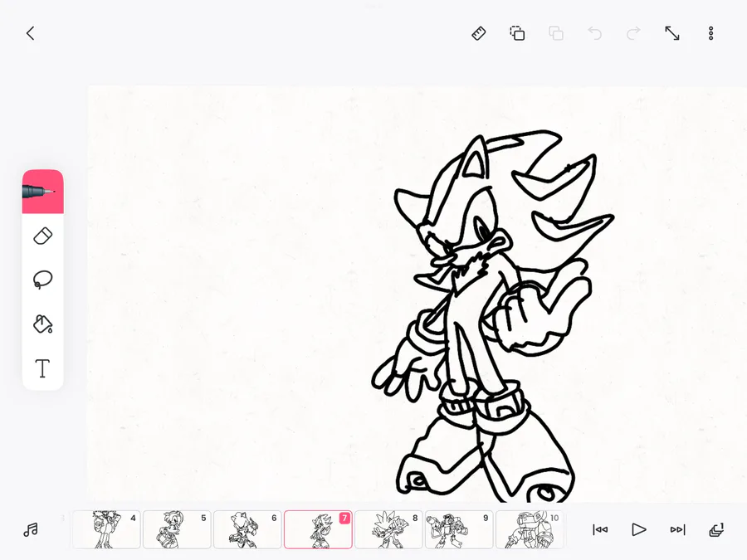Select the pen brush tool
Image resolution: width=747 pixels, height=560 pixels.
43,192
